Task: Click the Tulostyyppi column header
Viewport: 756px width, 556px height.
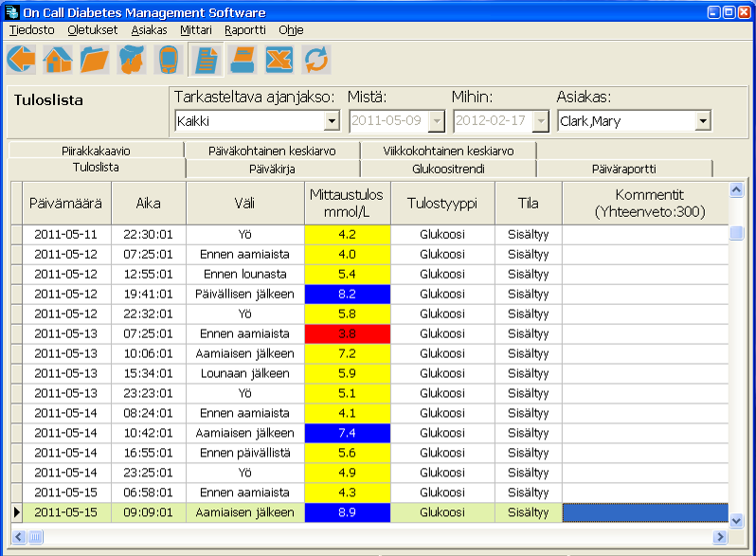Action: coord(442,204)
